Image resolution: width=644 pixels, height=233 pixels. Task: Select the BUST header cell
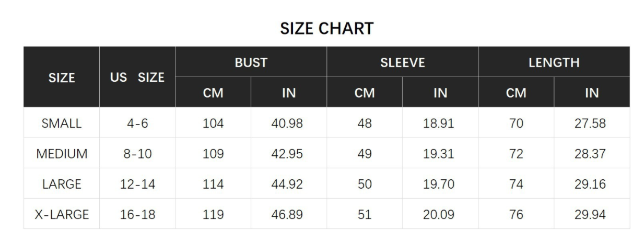click(251, 63)
